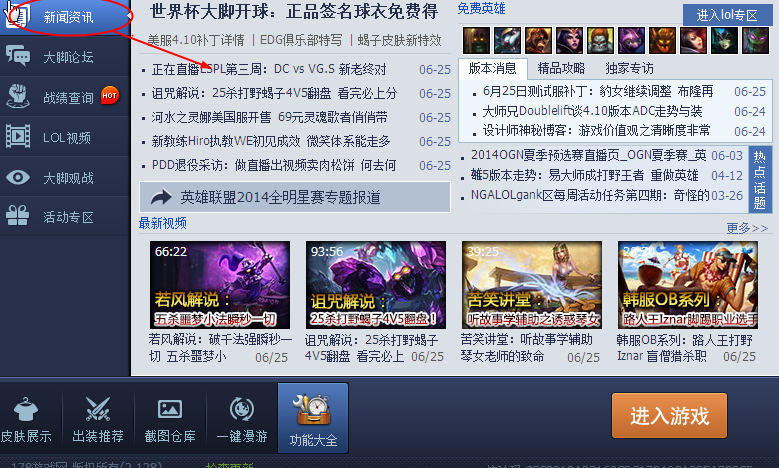The width and height of the screenshot is (779, 468).
Task: Switch to the 版本消息 tab
Action: pyautogui.click(x=492, y=68)
